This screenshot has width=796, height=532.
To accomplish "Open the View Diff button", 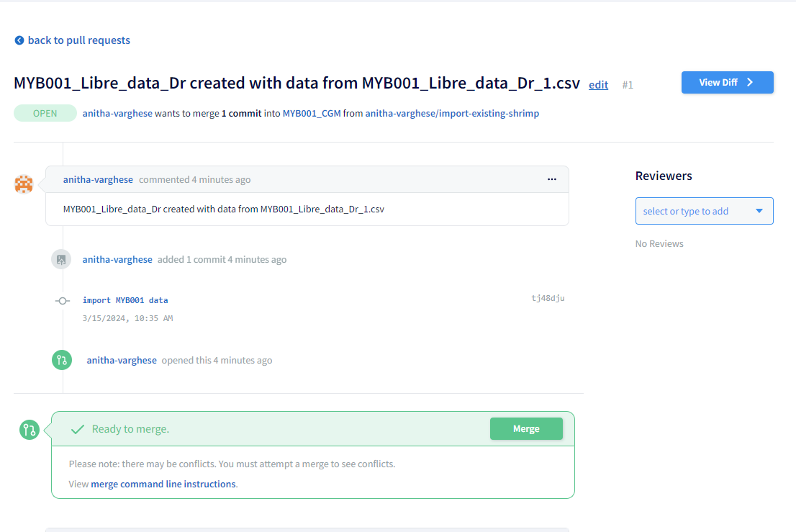I will (727, 82).
